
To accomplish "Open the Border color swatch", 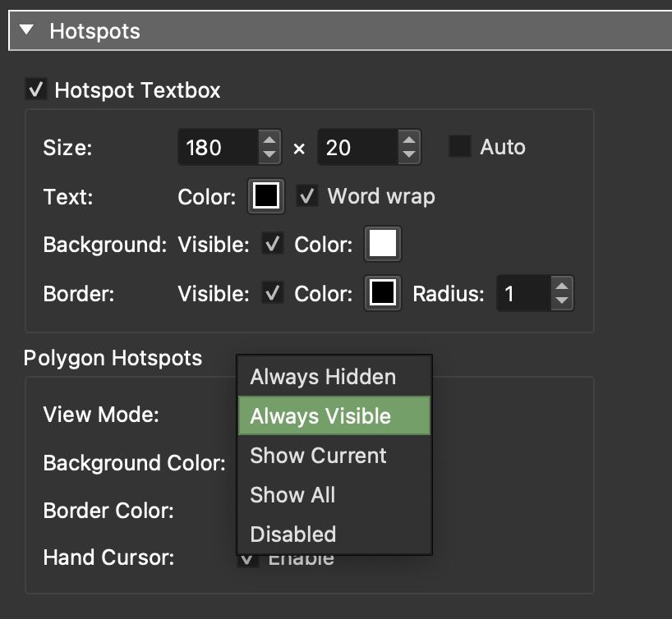I will [x=382, y=293].
